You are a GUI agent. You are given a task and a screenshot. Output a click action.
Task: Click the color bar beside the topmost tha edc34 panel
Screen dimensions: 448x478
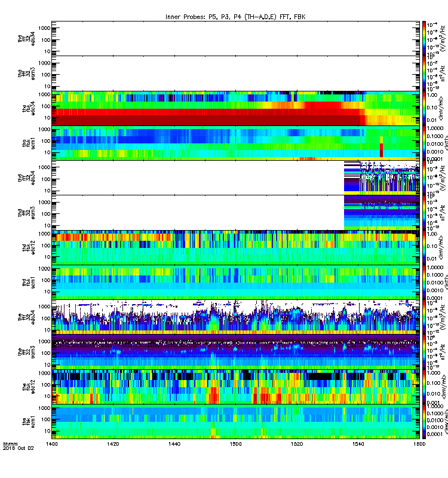[424, 38]
